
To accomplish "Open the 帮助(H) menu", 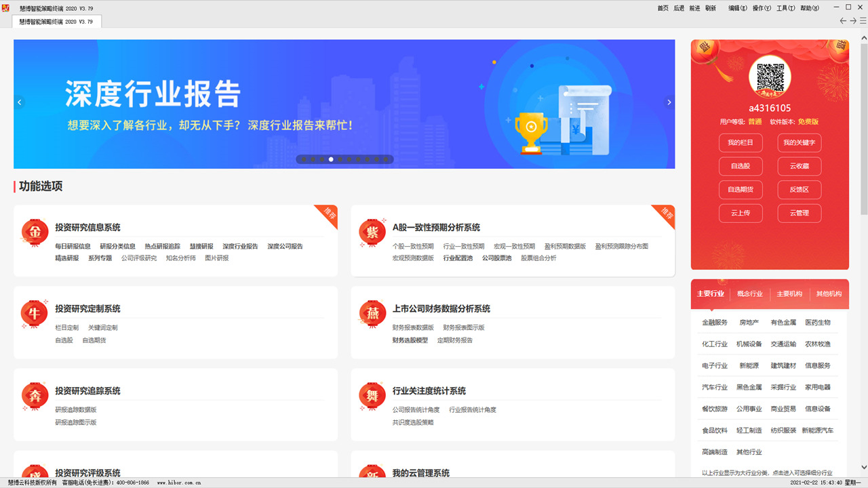I will click(811, 9).
